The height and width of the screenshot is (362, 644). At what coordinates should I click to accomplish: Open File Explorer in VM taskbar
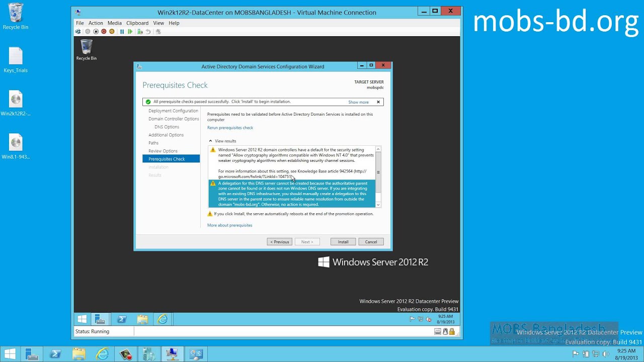click(142, 319)
